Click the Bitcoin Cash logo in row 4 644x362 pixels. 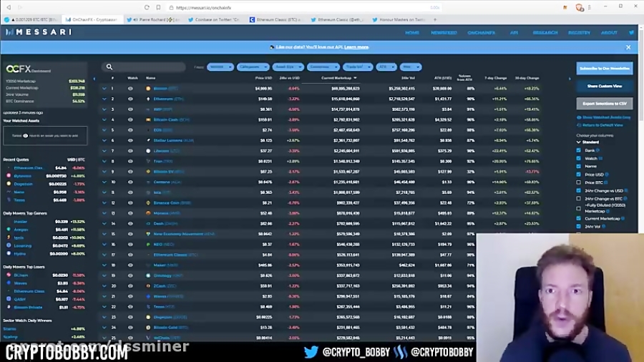click(x=148, y=120)
